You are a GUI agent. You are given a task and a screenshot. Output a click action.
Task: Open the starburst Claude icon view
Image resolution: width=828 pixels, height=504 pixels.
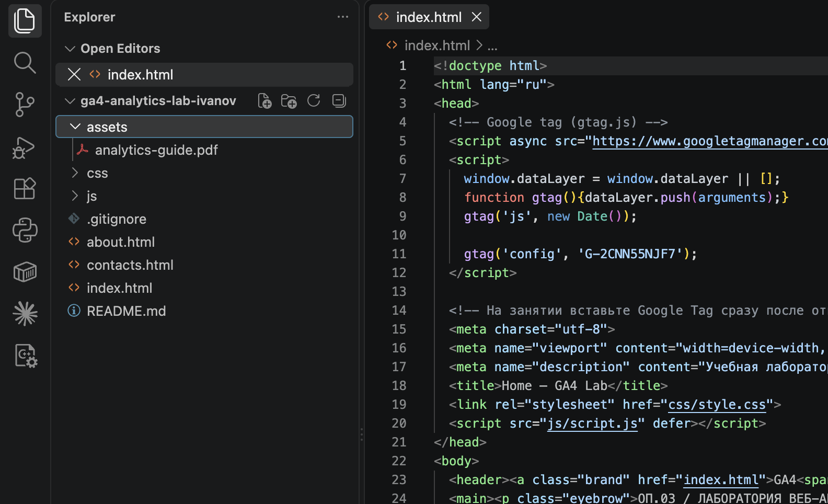[25, 314]
